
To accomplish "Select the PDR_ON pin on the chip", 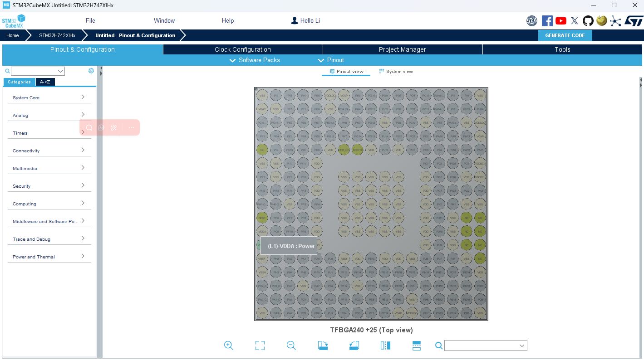I will click(344, 150).
